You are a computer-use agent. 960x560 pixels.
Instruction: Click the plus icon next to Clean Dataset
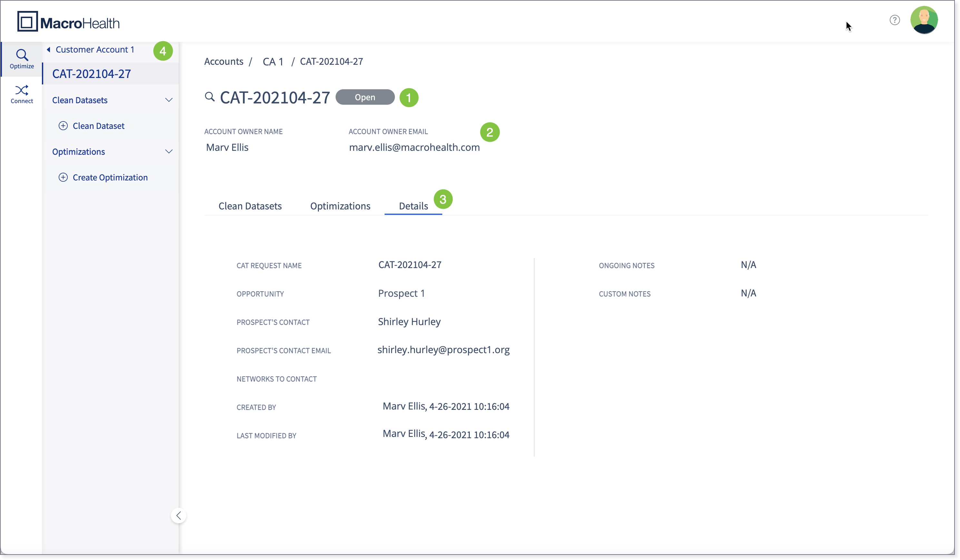point(63,126)
